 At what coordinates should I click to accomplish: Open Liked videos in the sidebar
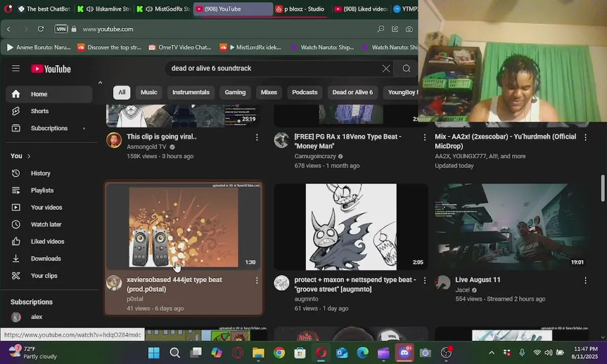tap(49, 242)
